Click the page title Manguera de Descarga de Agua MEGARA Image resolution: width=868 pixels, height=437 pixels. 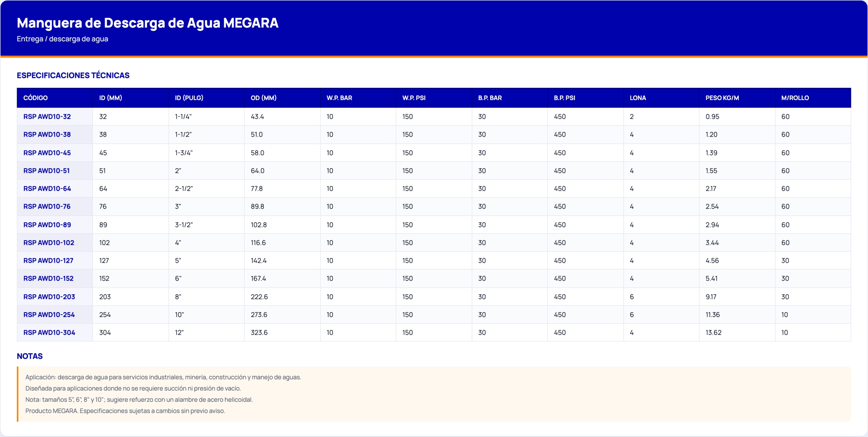point(147,23)
